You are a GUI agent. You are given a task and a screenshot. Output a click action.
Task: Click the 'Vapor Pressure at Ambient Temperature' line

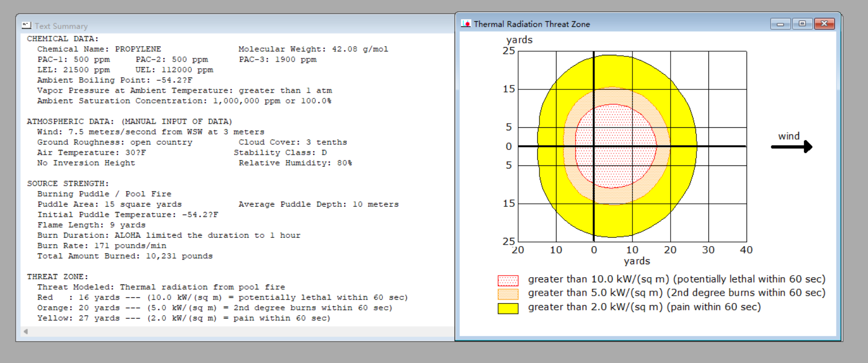184,90
